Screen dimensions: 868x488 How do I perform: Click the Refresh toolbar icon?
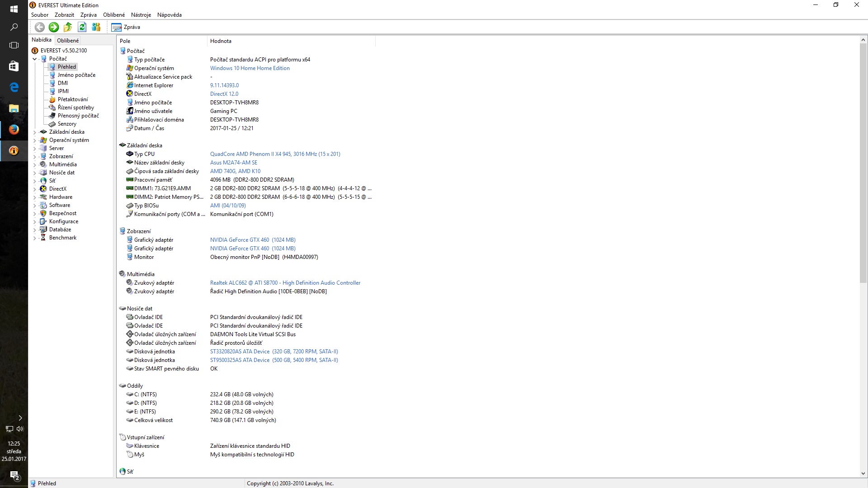pos(82,27)
